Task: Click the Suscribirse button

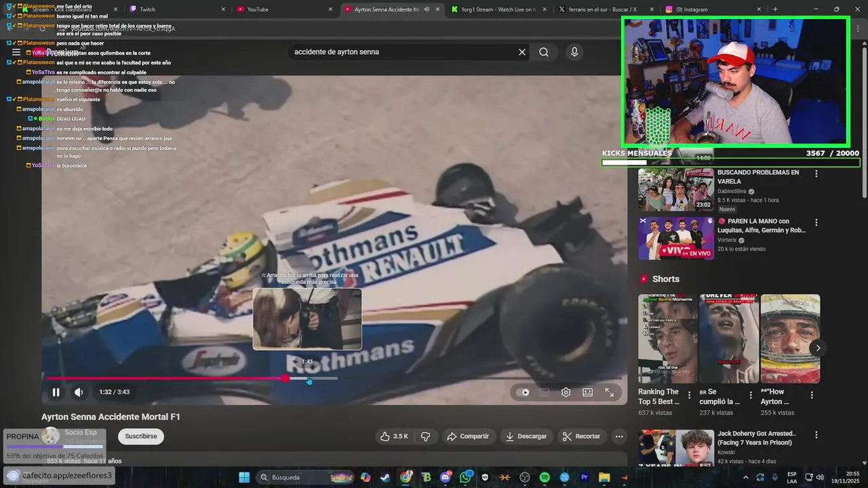Action: click(141, 436)
